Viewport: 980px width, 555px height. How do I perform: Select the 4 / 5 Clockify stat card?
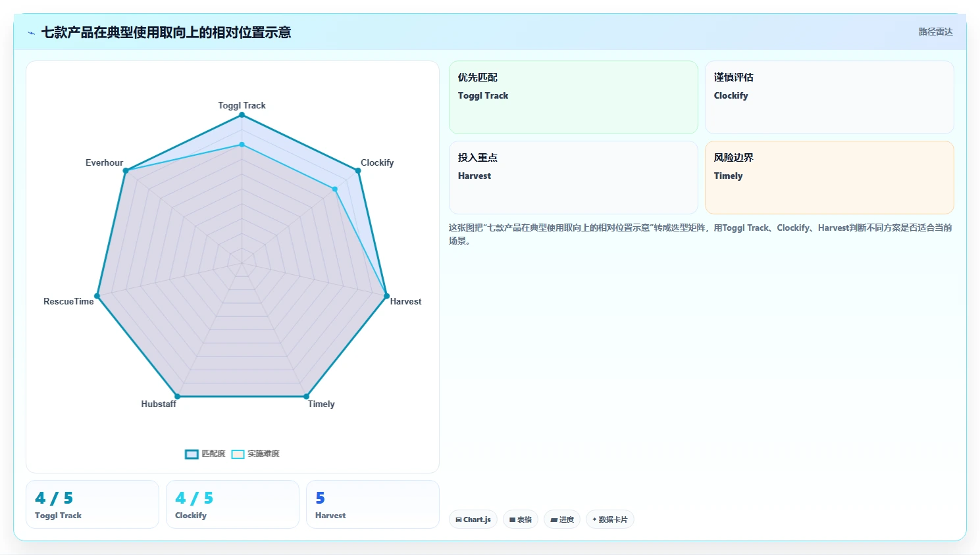tap(232, 504)
